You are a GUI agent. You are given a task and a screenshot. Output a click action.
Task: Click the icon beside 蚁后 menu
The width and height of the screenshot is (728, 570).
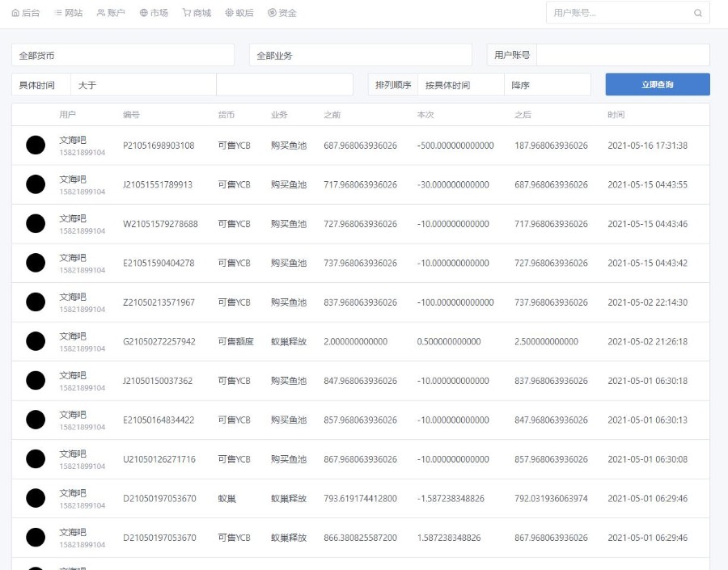[229, 13]
